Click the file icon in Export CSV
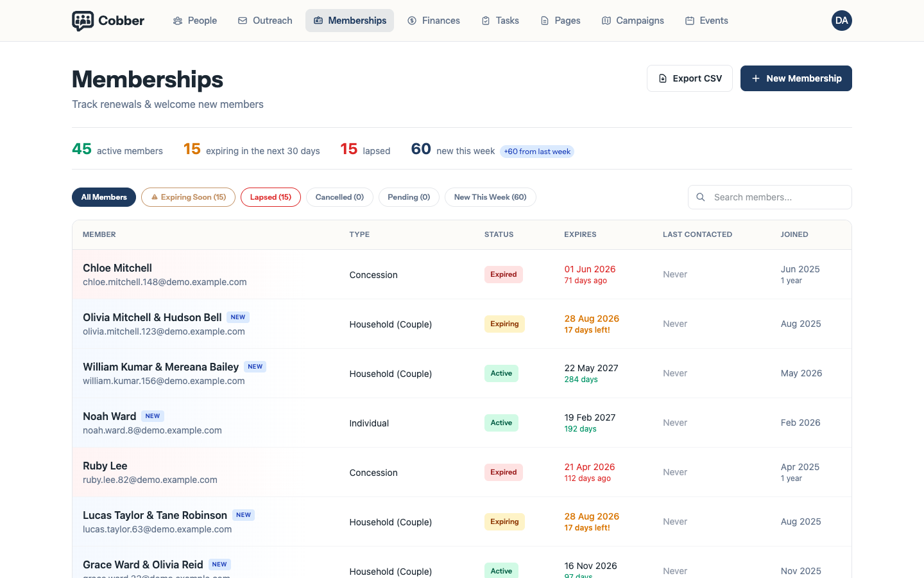Viewport: 924px width, 578px height. point(663,78)
